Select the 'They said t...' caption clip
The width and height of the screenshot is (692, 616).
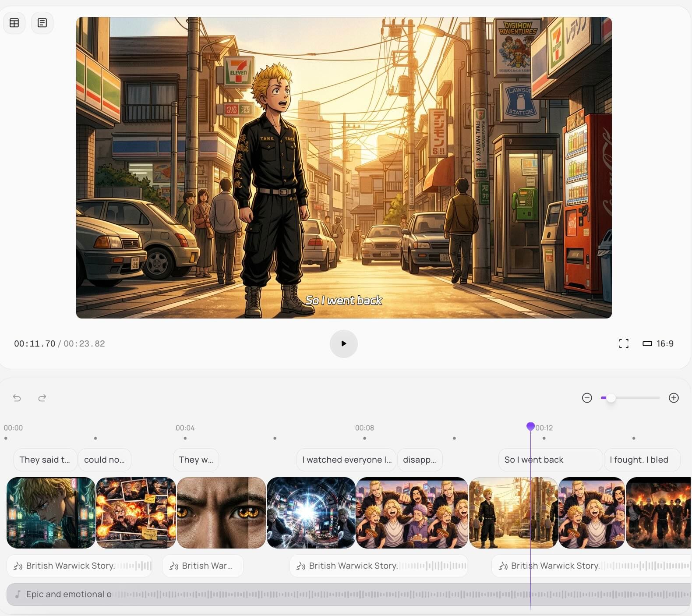click(45, 460)
